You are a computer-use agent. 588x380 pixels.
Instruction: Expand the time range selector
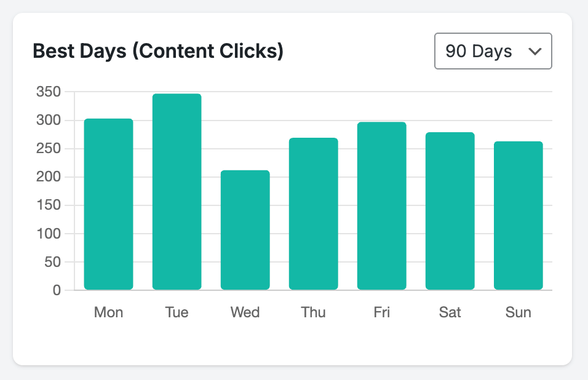pos(493,51)
